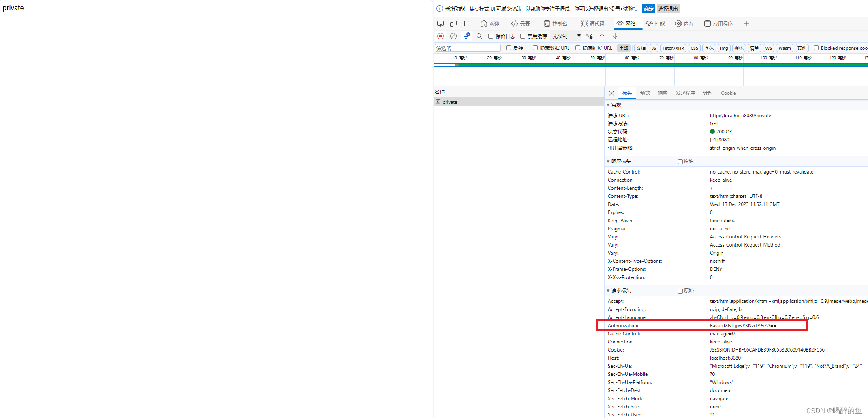Click the import HAR upload arrow

click(602, 36)
